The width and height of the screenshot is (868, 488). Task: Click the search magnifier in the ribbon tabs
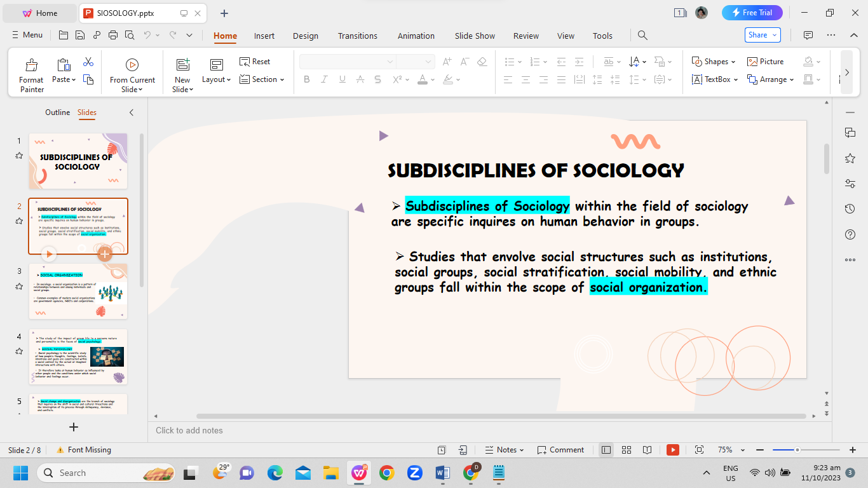(642, 36)
